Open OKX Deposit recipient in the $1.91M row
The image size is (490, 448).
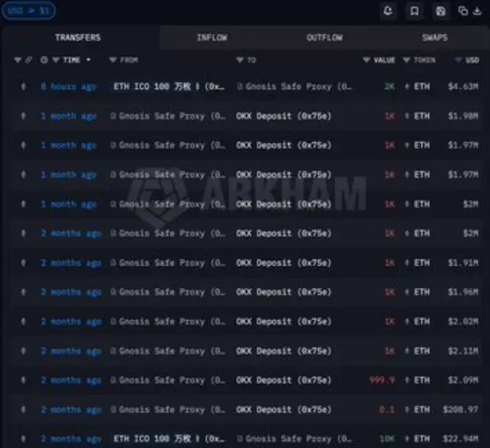(x=284, y=263)
